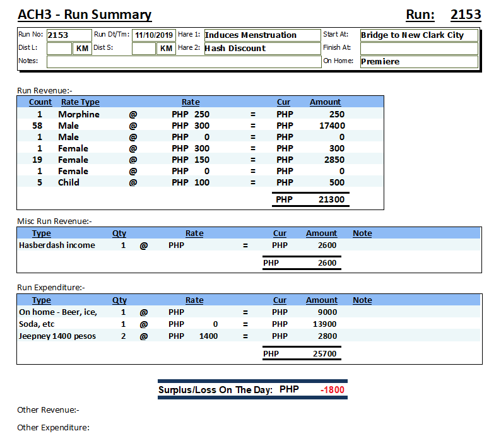Select the Run Dt/Tm date field
This screenshot has width=501, height=448.
click(x=153, y=35)
